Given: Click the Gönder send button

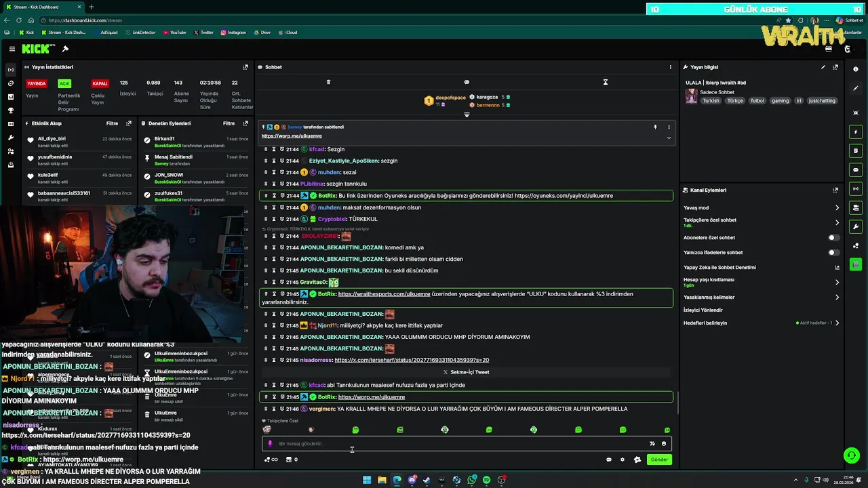Looking at the screenshot, I should [x=659, y=460].
